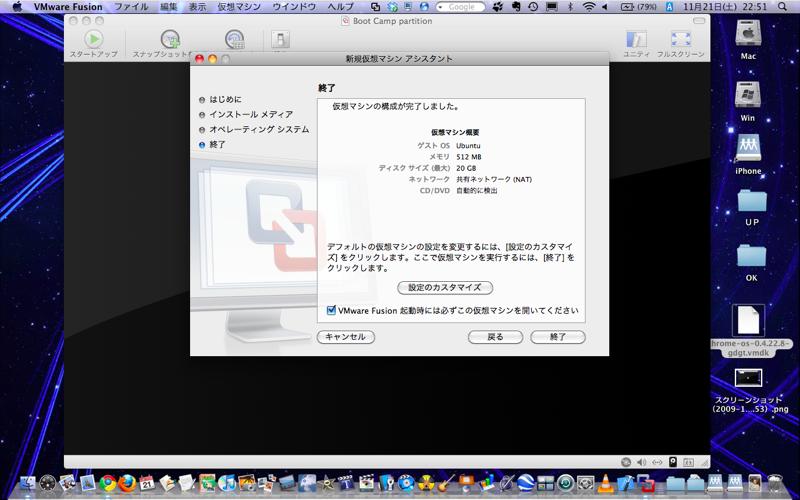Screen dimensions: 800x500
Task: Open Finder from the Dock
Action: coord(27,483)
